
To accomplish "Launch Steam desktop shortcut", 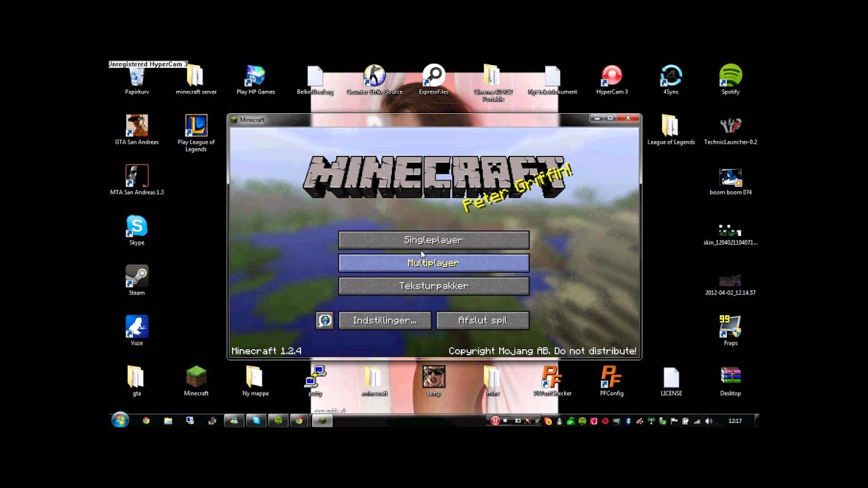I will (x=137, y=281).
